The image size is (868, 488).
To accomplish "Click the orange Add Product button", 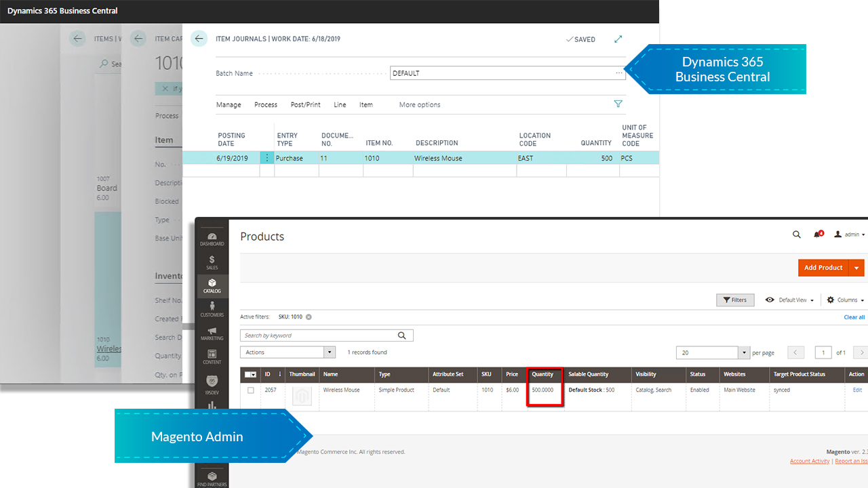I will (823, 268).
